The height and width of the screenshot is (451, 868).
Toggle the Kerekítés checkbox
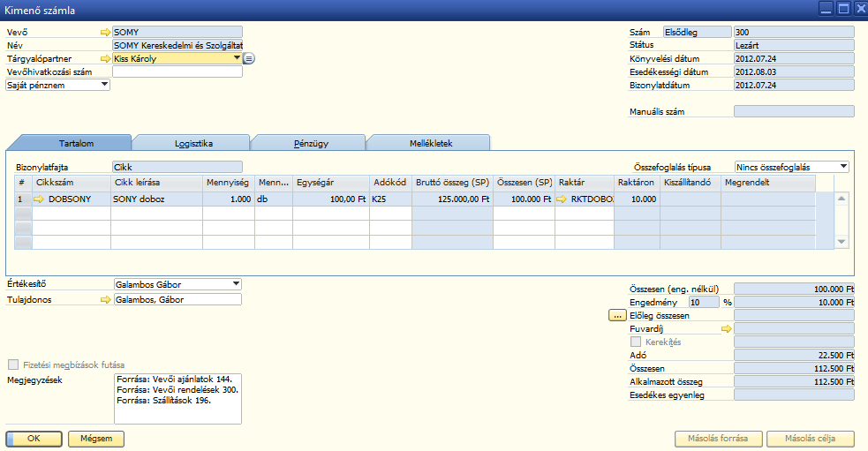click(x=636, y=342)
